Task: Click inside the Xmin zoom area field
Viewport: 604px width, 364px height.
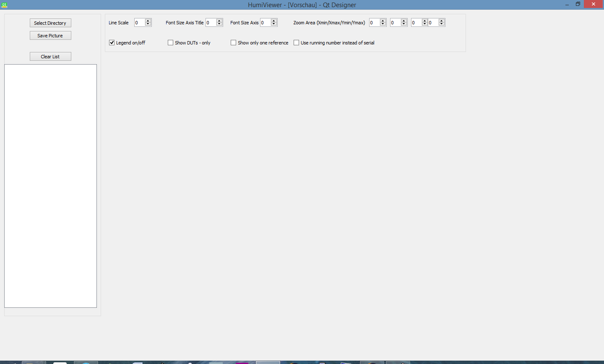Action: pos(375,22)
